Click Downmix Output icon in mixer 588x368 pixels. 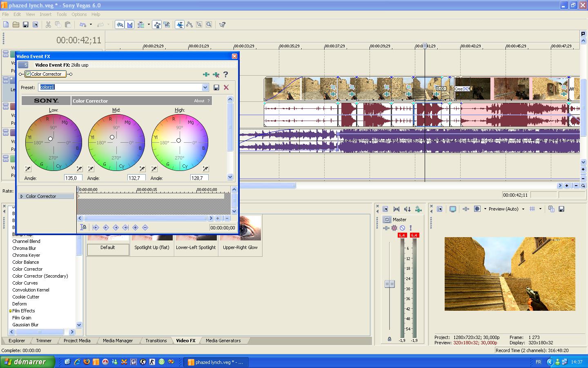point(396,209)
